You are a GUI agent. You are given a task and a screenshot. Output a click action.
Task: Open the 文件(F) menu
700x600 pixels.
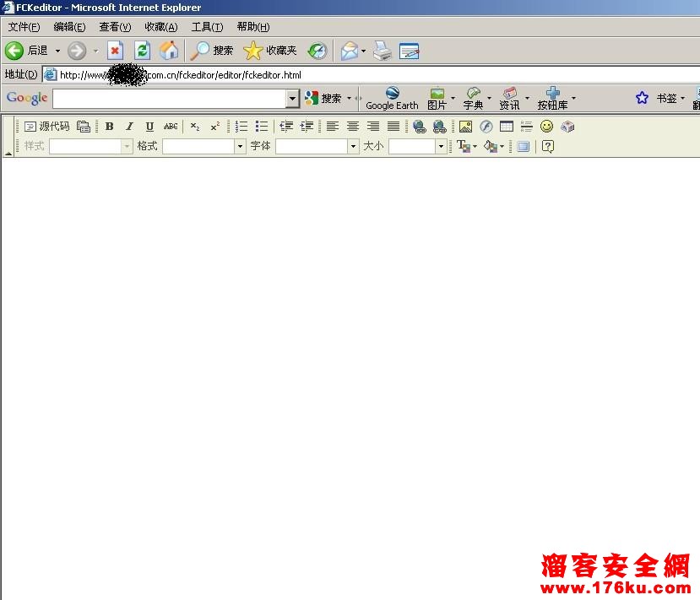[24, 27]
